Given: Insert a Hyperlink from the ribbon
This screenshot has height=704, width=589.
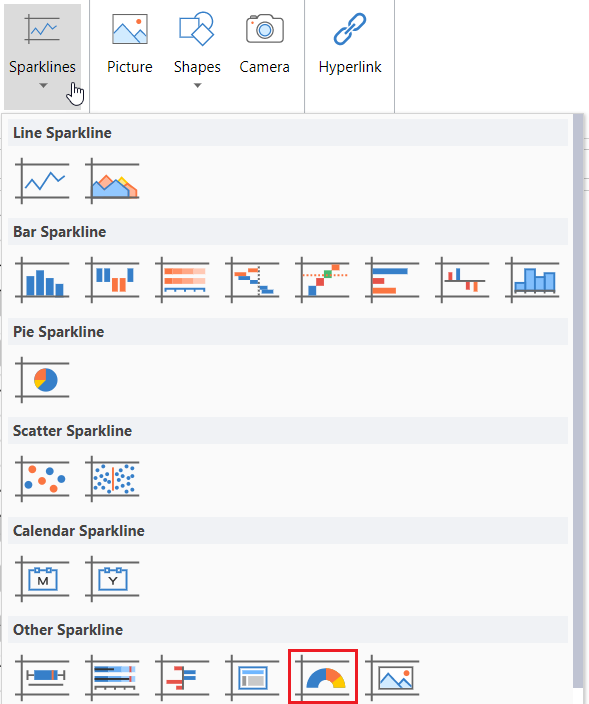Looking at the screenshot, I should click(350, 45).
